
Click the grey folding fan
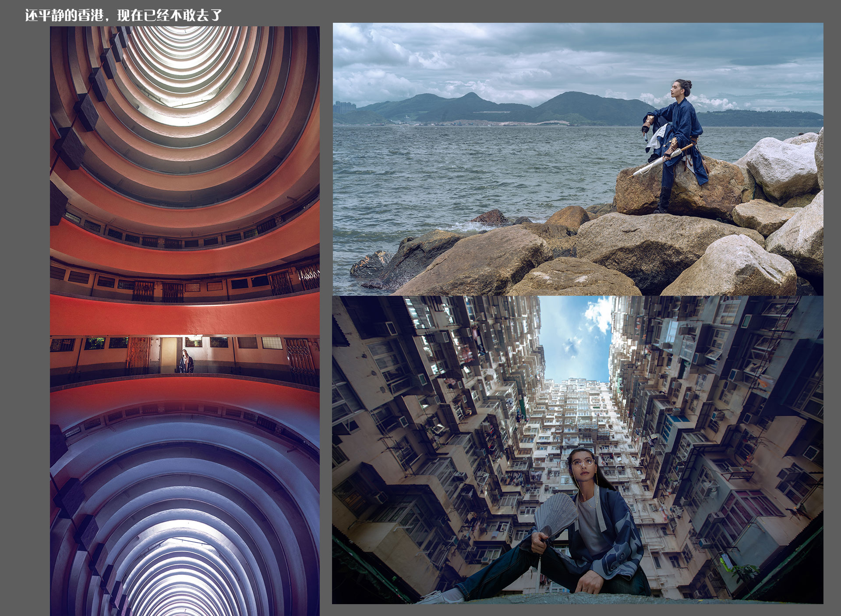(x=555, y=513)
